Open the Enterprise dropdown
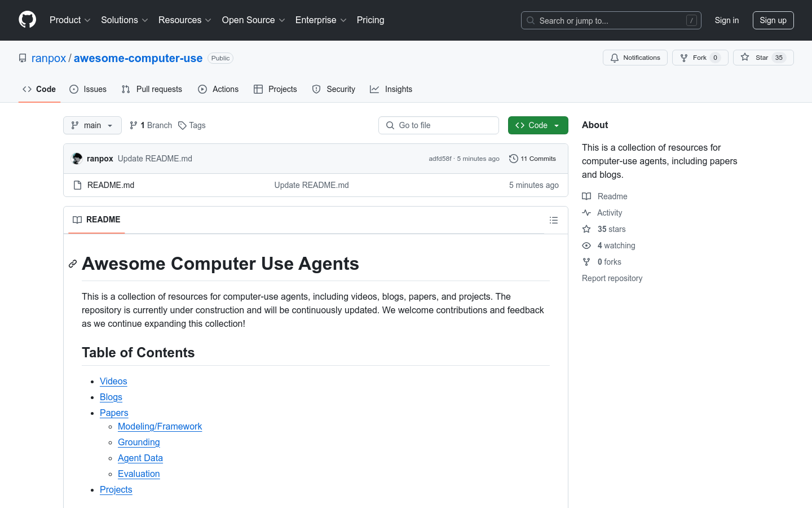The image size is (812, 508). click(x=321, y=20)
